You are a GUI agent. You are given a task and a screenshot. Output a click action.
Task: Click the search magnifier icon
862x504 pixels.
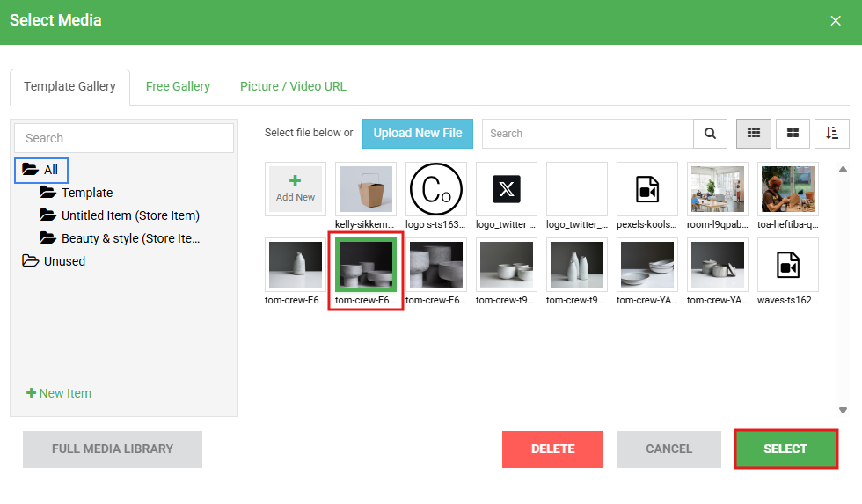(710, 134)
